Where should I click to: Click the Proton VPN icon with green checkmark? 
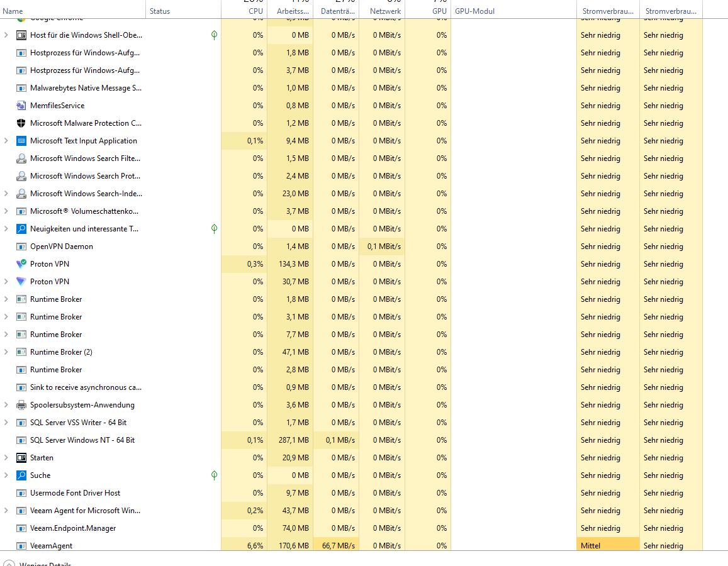click(21, 264)
